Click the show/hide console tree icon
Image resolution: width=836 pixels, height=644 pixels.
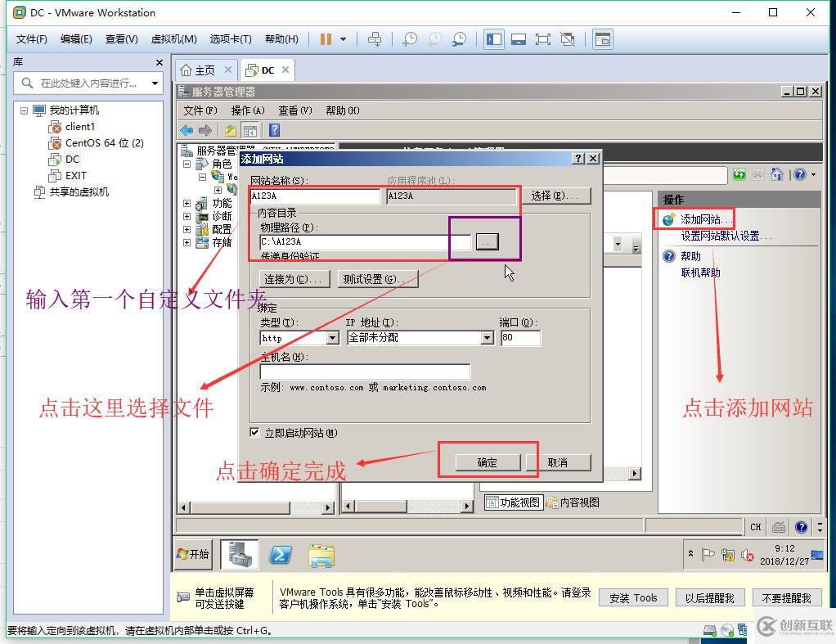[x=249, y=130]
